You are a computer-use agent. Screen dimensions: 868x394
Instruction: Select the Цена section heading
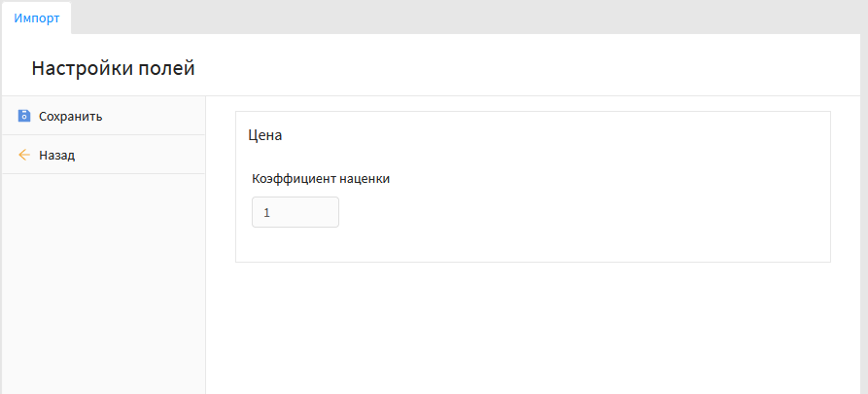tap(265, 135)
